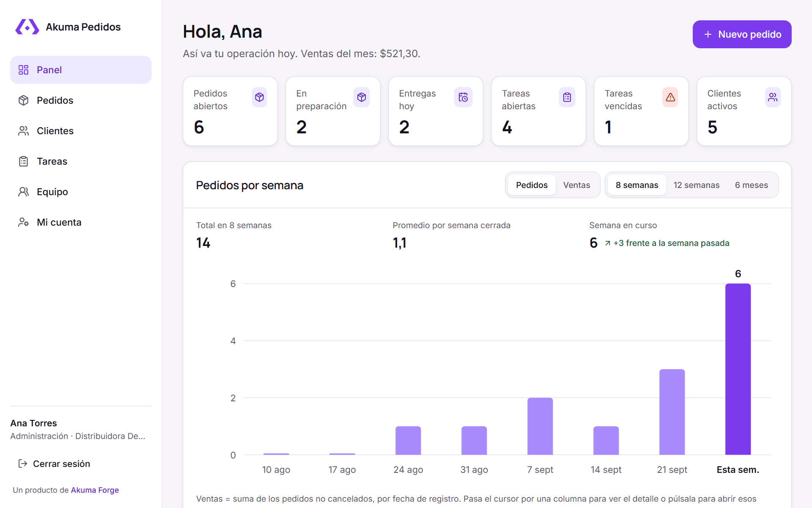Switch chart to Pedidos view

pyautogui.click(x=532, y=185)
